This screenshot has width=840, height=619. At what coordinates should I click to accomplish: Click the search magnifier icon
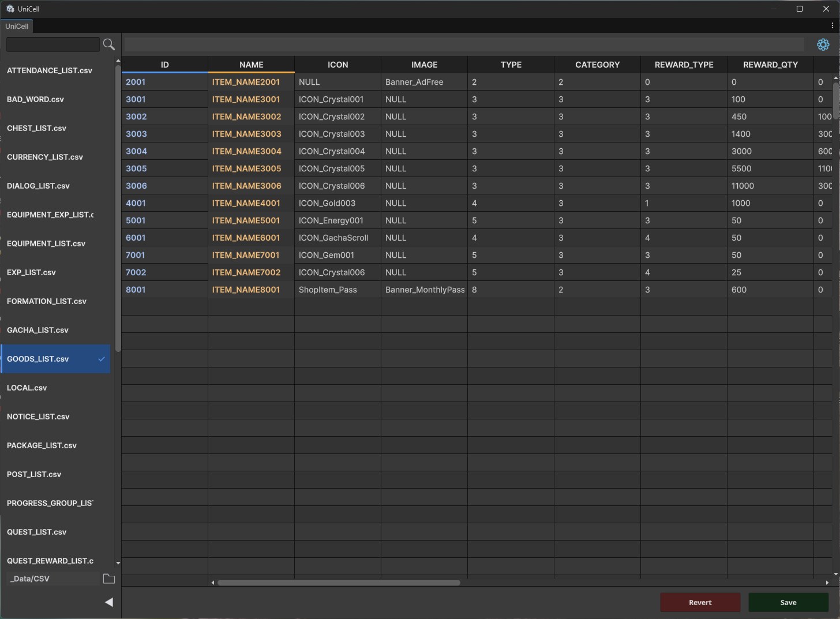[108, 44]
